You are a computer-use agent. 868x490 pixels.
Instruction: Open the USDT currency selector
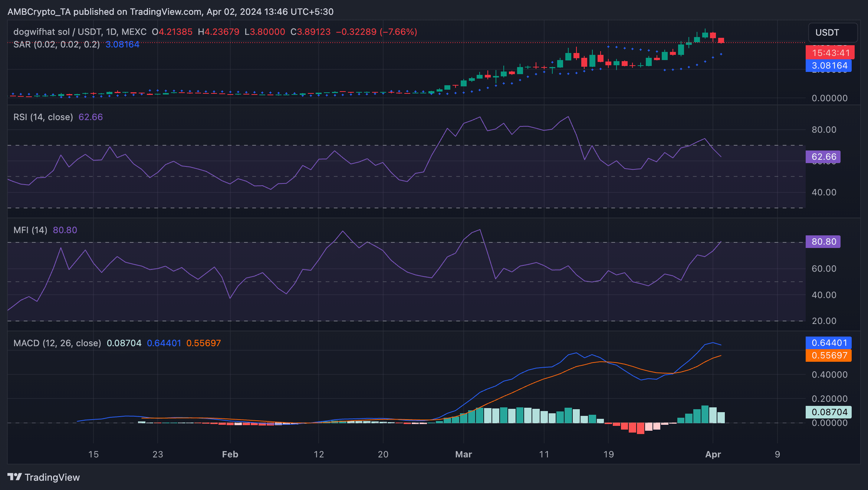tap(833, 33)
